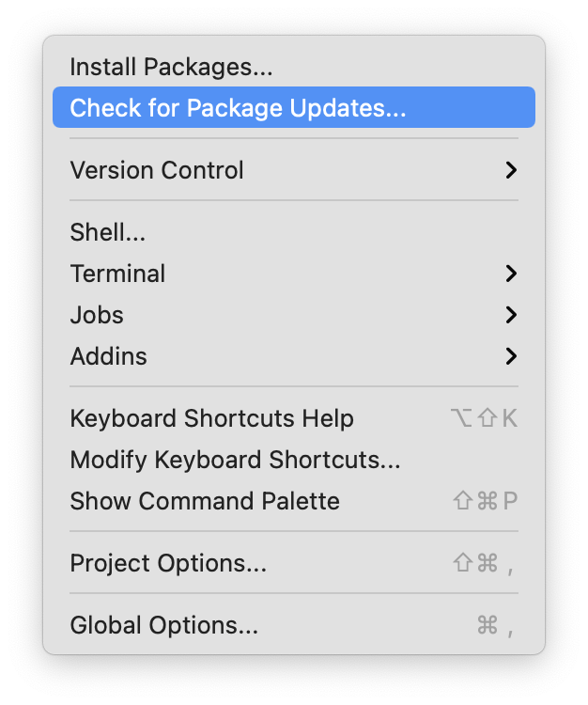
Task: Expand the Terminal submenu chevron
Action: click(x=510, y=274)
